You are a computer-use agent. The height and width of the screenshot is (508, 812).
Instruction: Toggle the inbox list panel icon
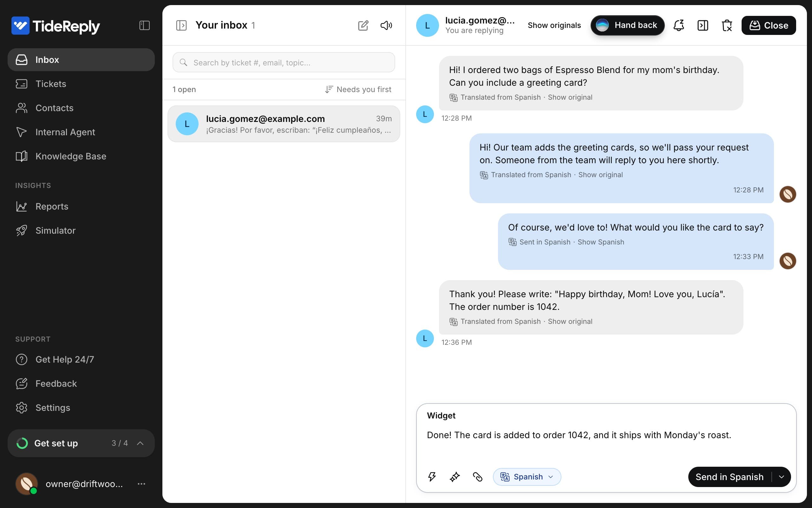click(181, 25)
